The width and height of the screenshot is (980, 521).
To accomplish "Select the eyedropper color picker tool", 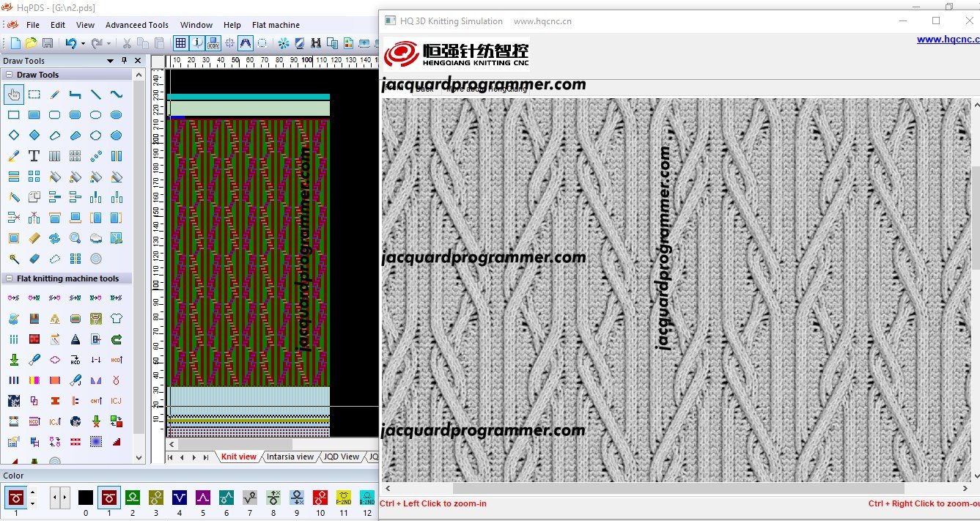I will [13, 156].
